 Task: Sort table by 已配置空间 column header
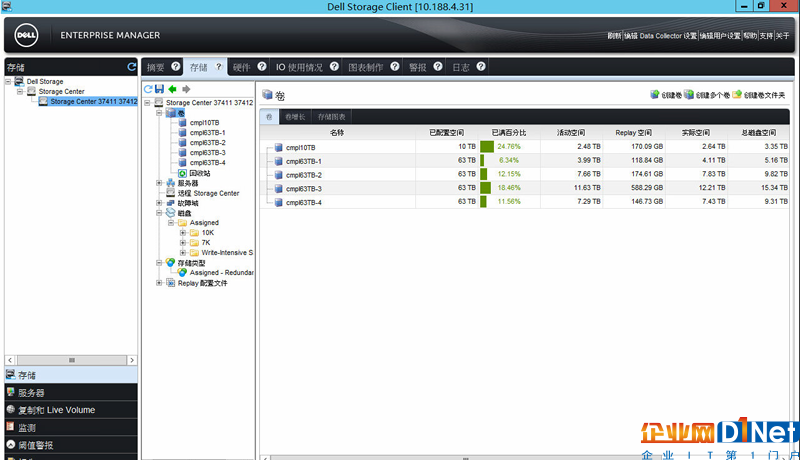pyautogui.click(x=447, y=133)
